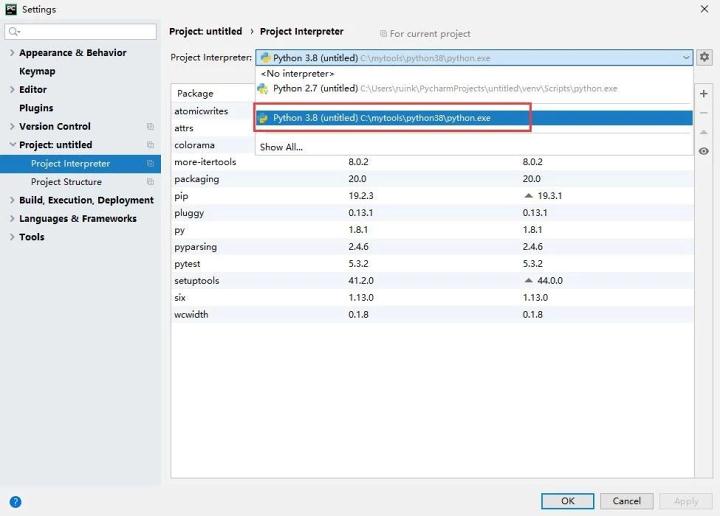Viewport: 720px width, 516px height.
Task: Select the attrs package row
Action: click(x=213, y=128)
